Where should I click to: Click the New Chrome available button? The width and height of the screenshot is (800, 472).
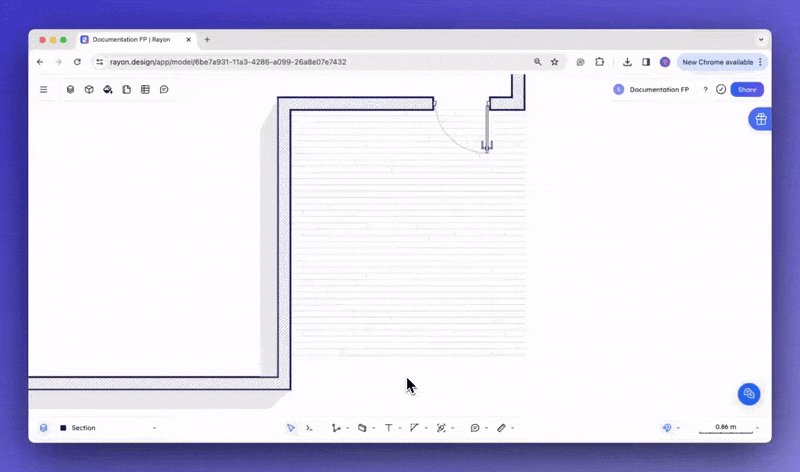pyautogui.click(x=717, y=62)
